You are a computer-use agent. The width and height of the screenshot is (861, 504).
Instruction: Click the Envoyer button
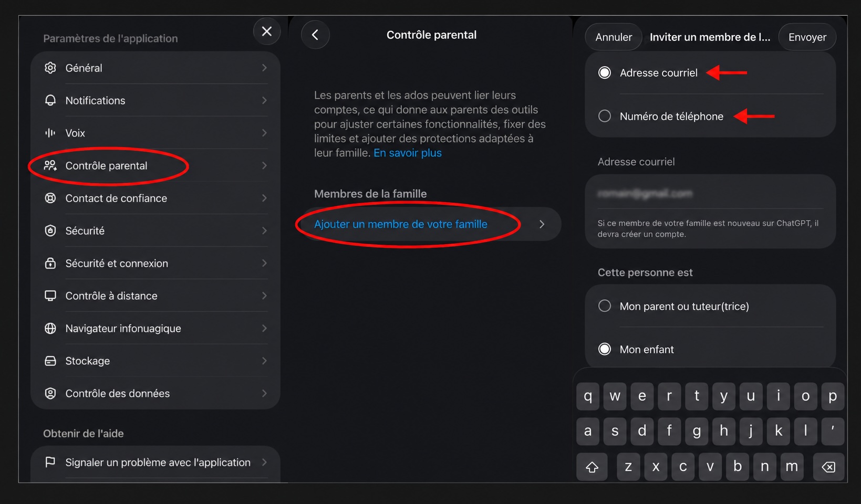807,37
